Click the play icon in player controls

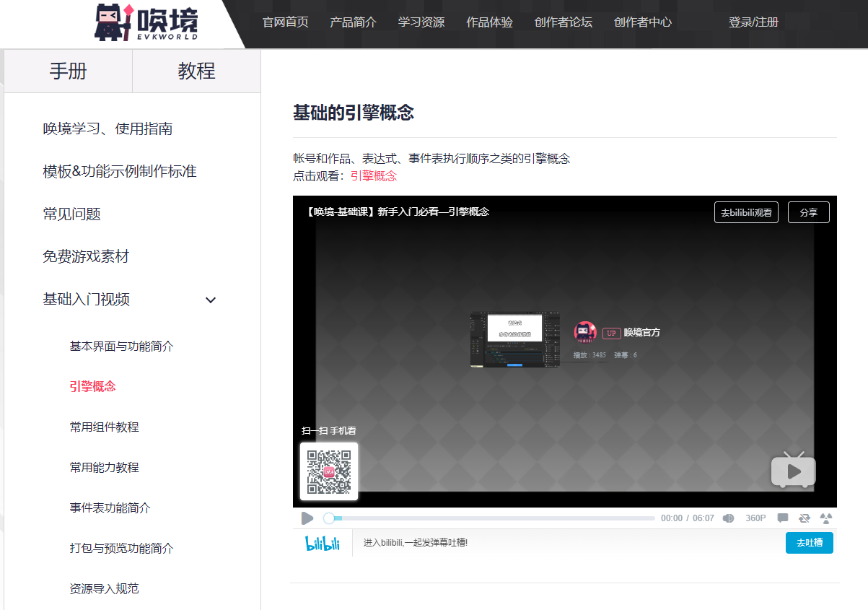tap(307, 518)
